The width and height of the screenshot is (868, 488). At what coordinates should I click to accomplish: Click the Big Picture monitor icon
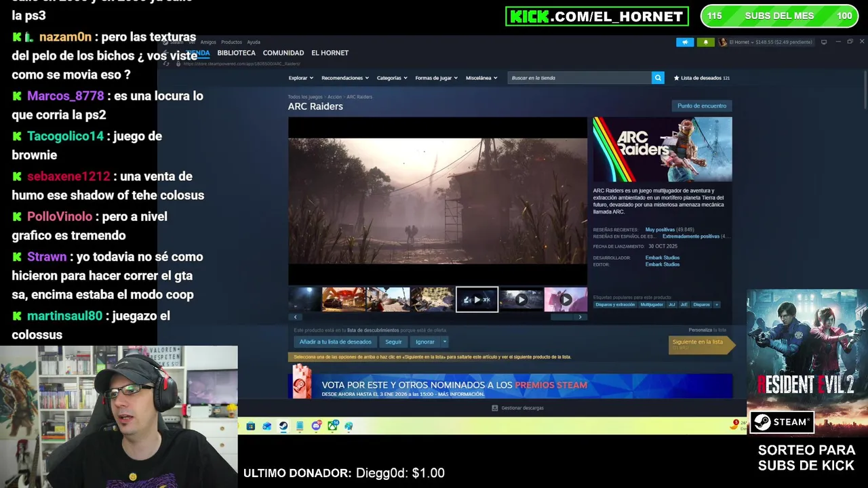[824, 42]
